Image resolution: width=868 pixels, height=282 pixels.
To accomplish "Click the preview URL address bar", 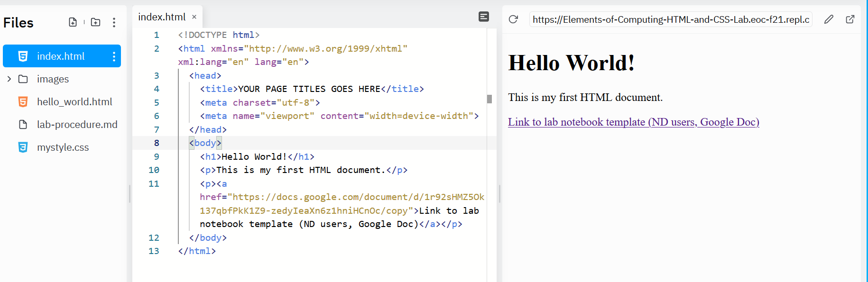I will point(670,19).
